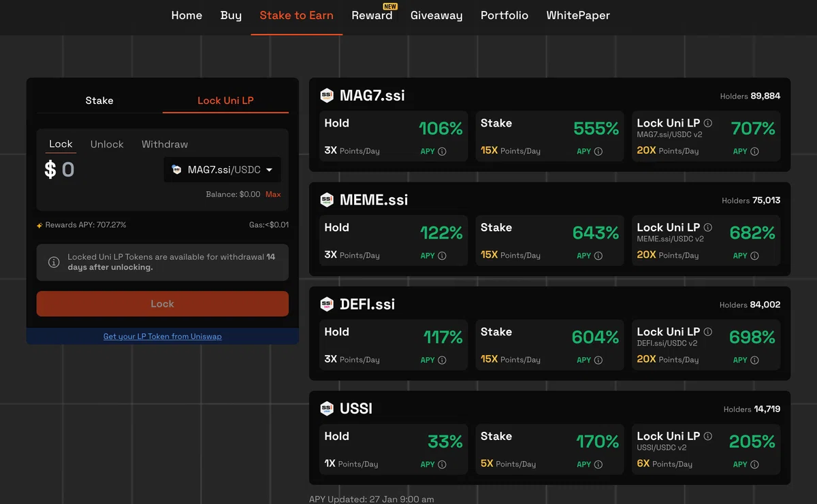Image resolution: width=817 pixels, height=504 pixels.
Task: Open the MEME.ssi Stake APY info icon
Action: (x=598, y=256)
